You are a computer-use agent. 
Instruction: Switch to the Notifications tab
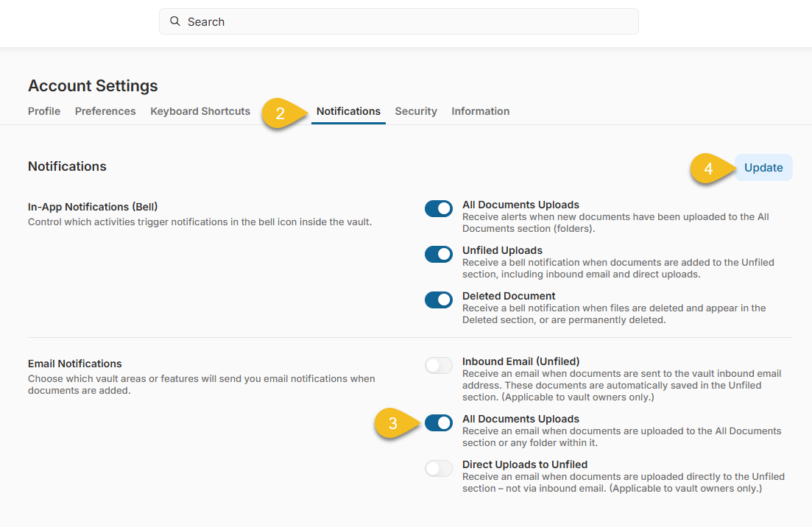347,111
